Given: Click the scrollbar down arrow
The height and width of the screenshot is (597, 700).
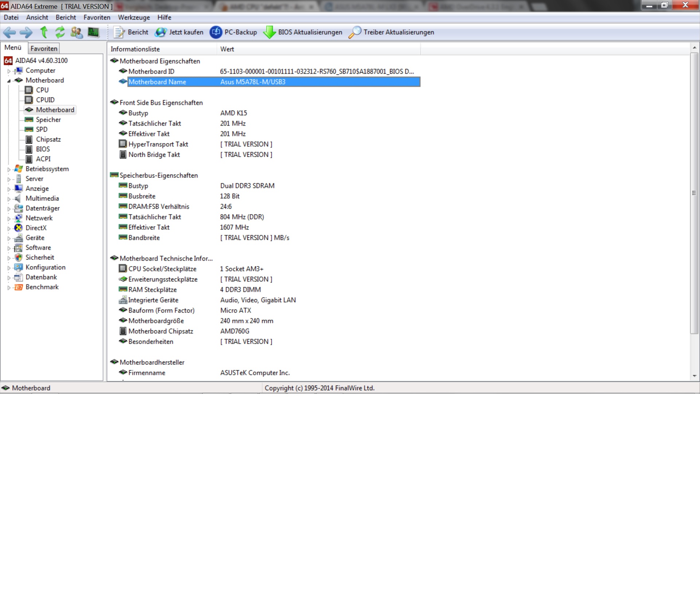Looking at the screenshot, I should (694, 376).
